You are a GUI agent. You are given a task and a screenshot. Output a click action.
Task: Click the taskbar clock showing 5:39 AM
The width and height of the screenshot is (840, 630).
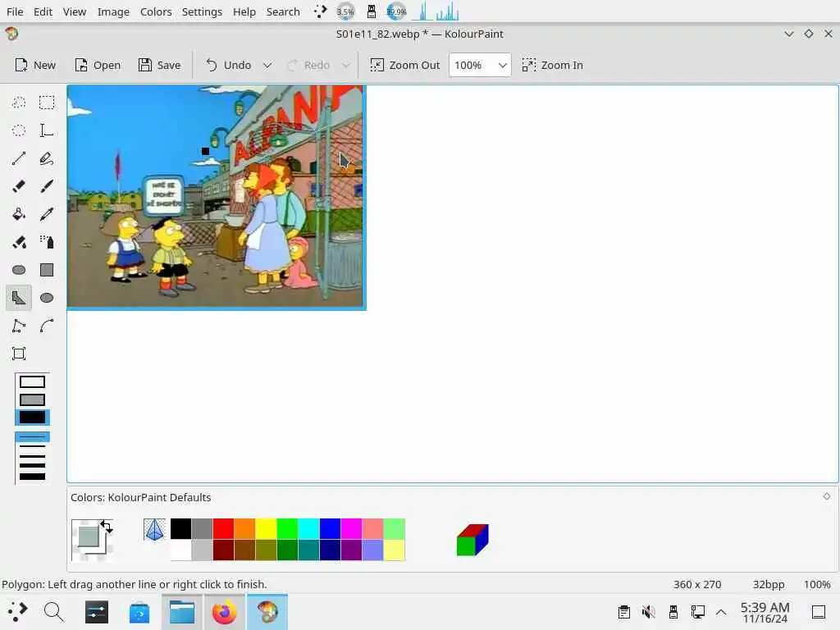pos(765,612)
